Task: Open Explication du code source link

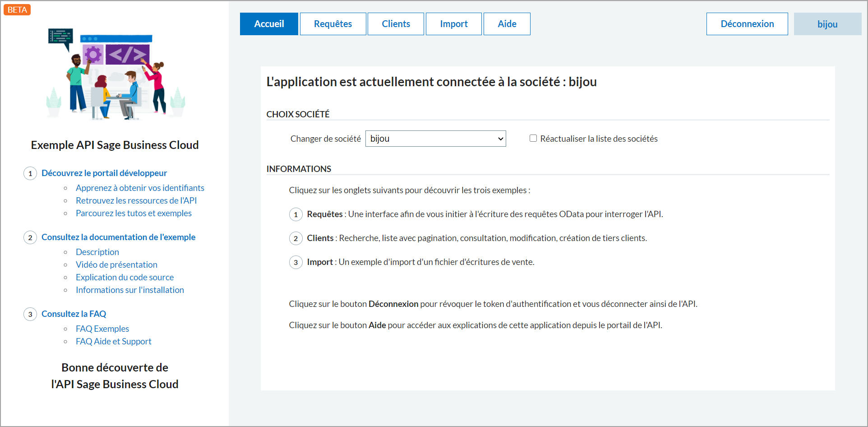Action: point(125,277)
